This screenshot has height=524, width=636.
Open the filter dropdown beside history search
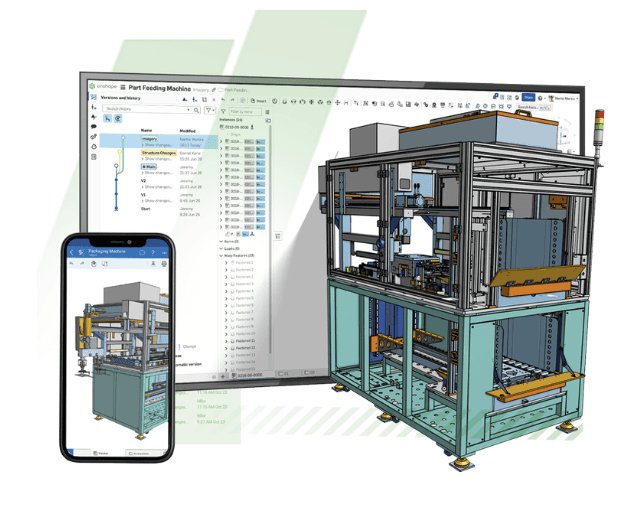click(x=209, y=110)
